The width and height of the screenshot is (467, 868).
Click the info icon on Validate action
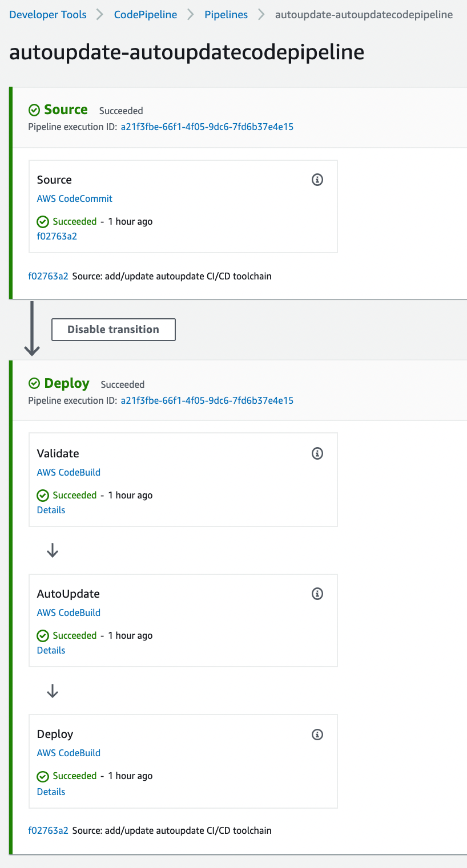click(x=317, y=453)
